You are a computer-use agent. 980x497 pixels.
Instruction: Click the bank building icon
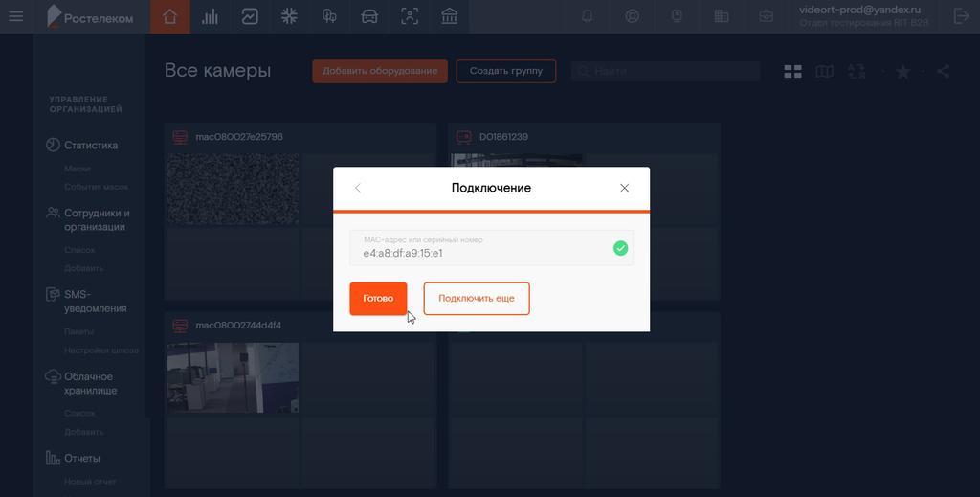tap(450, 17)
